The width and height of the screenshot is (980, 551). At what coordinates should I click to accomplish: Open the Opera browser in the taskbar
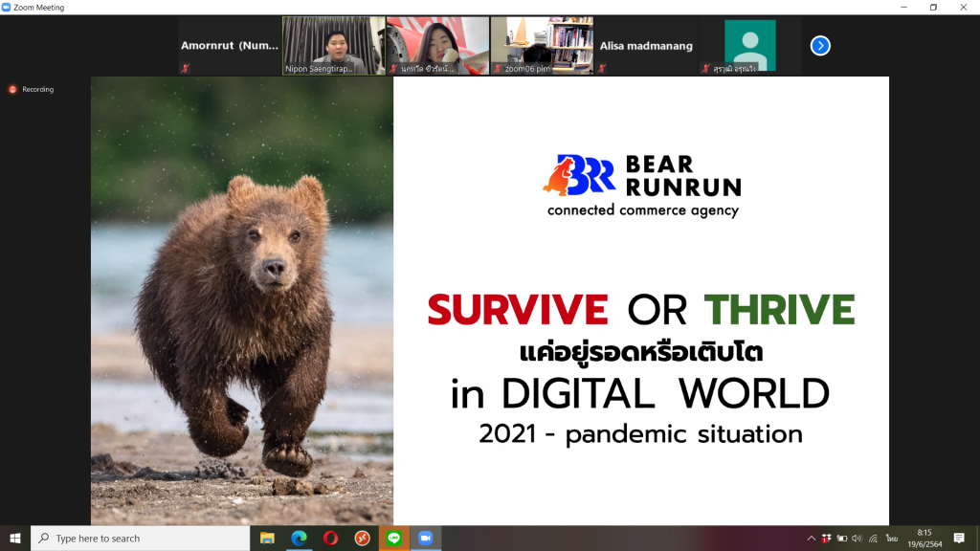[330, 539]
